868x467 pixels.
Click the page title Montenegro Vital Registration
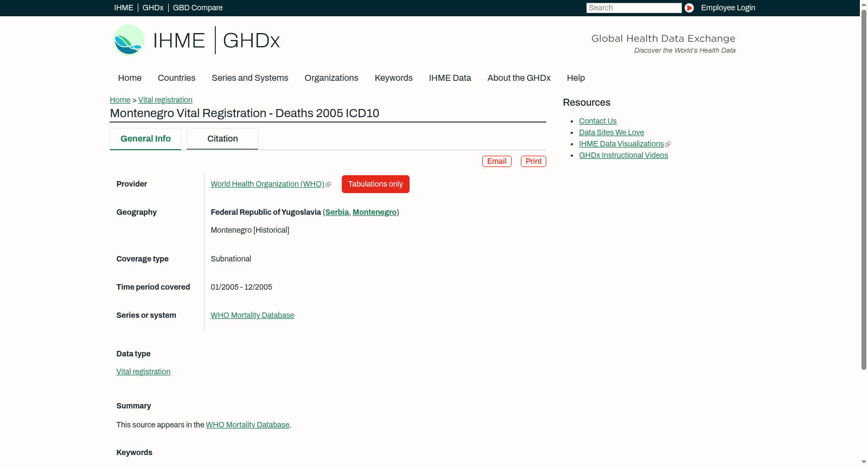(245, 113)
